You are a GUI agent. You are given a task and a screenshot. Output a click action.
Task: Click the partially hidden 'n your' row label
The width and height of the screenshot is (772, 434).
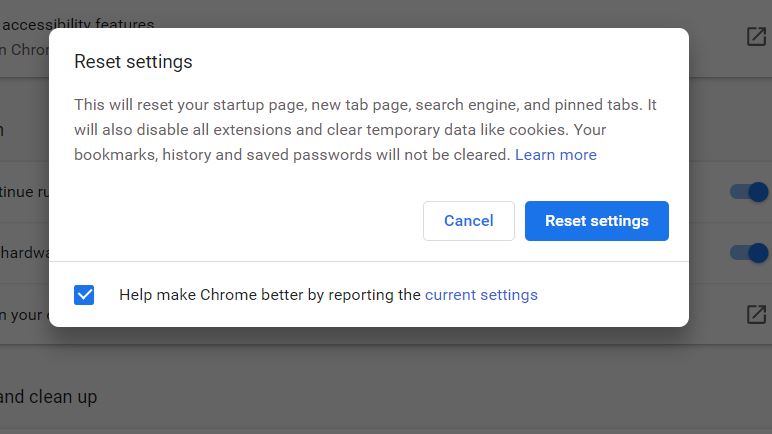pos(24,314)
